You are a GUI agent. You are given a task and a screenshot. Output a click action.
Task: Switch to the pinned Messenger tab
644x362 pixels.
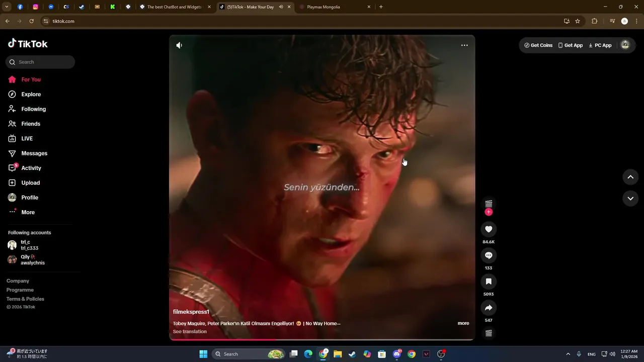pos(51,7)
